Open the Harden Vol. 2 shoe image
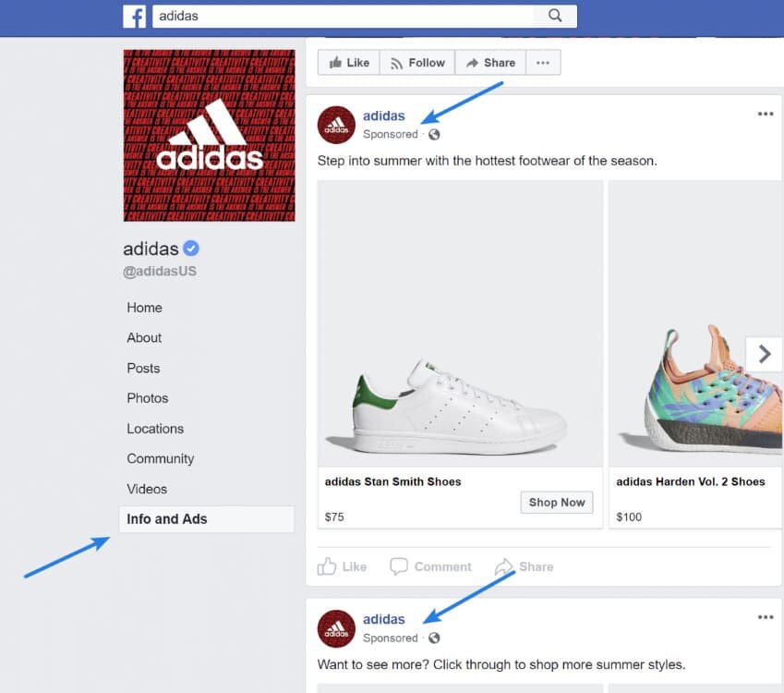The height and width of the screenshot is (693, 784). 695,323
